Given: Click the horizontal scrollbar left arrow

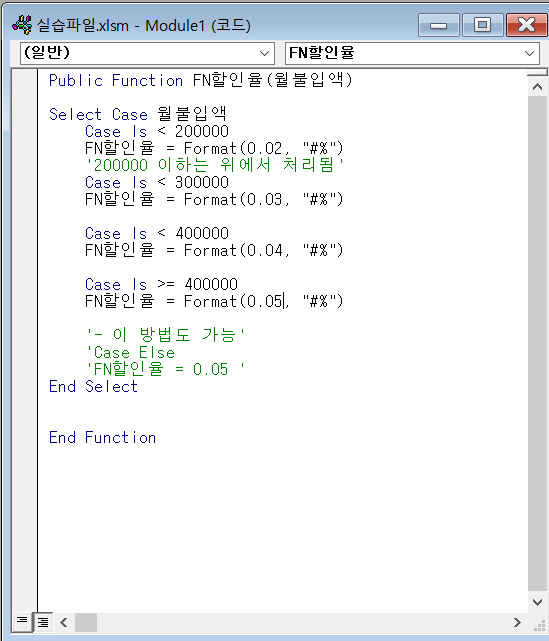Looking at the screenshot, I should [64, 622].
